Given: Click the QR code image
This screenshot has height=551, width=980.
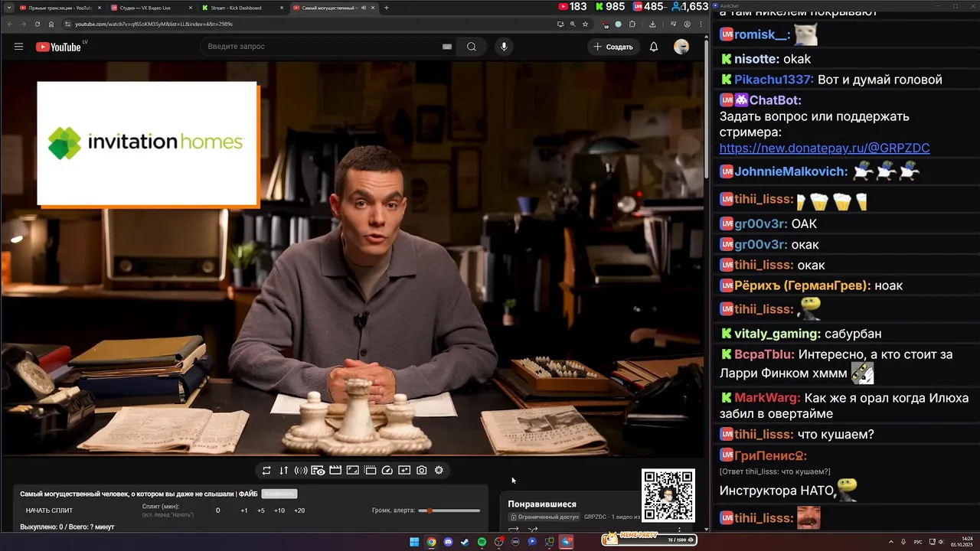Looking at the screenshot, I should point(668,495).
